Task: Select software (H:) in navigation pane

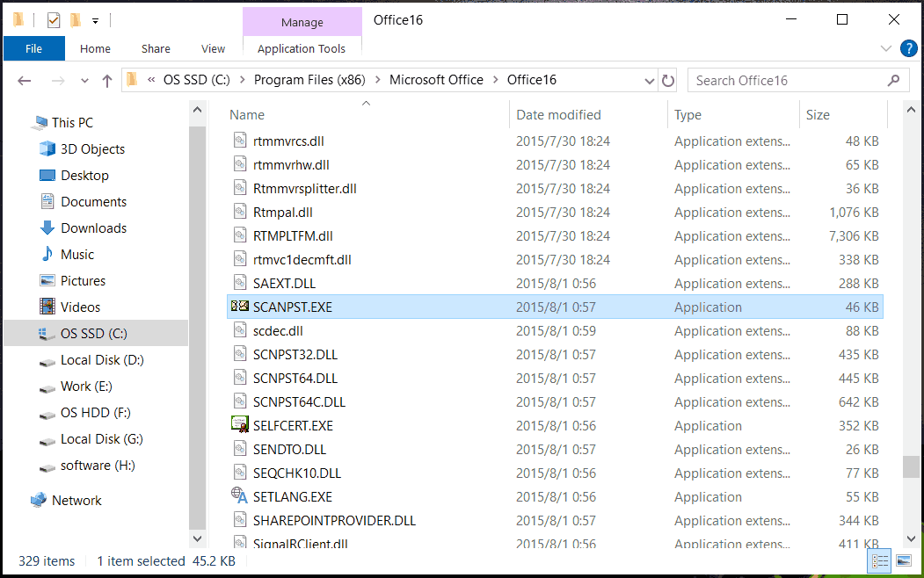Action: click(x=98, y=466)
